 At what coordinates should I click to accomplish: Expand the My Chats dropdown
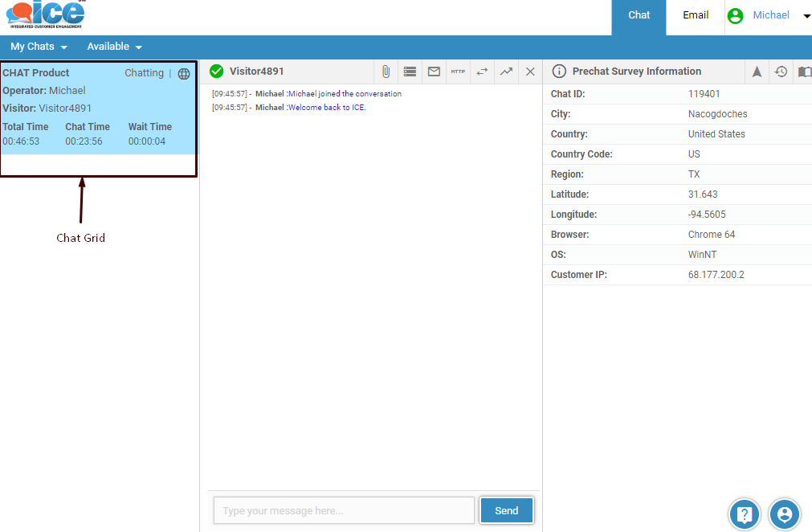(39, 47)
